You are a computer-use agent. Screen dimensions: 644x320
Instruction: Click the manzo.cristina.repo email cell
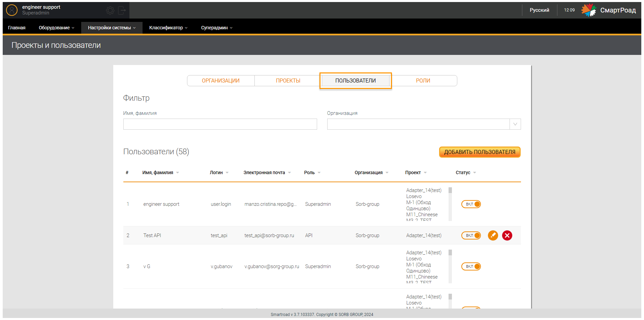(x=271, y=204)
